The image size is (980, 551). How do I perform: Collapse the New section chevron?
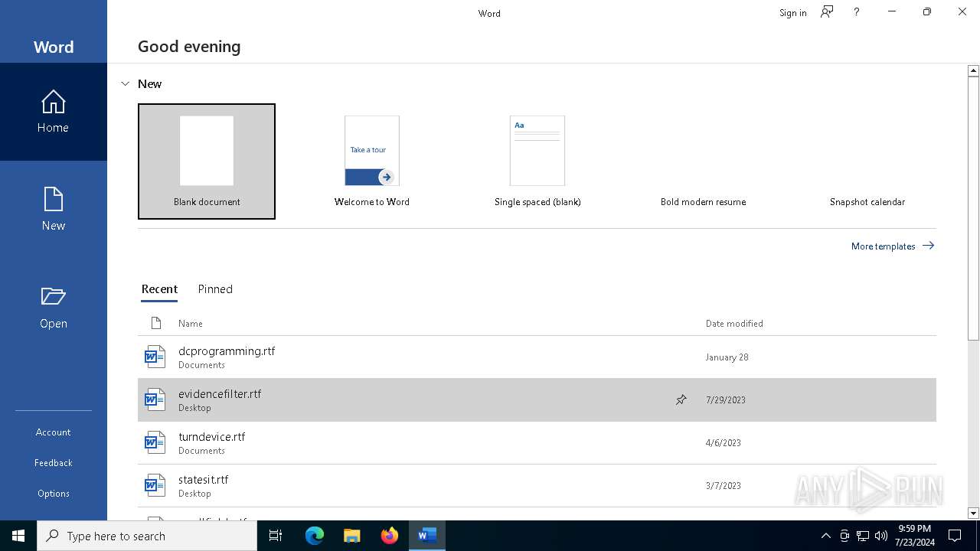126,84
